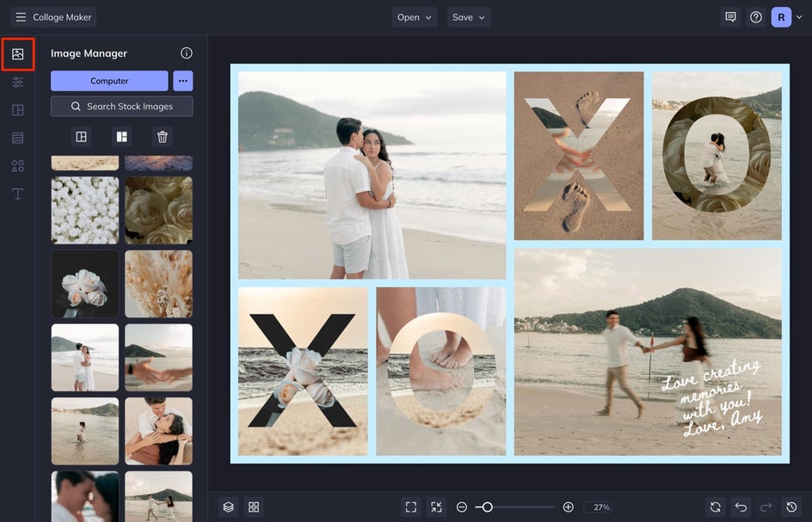Screen dimensions: 812x522
Task: Open the Layers panel icon
Action: (228, 507)
